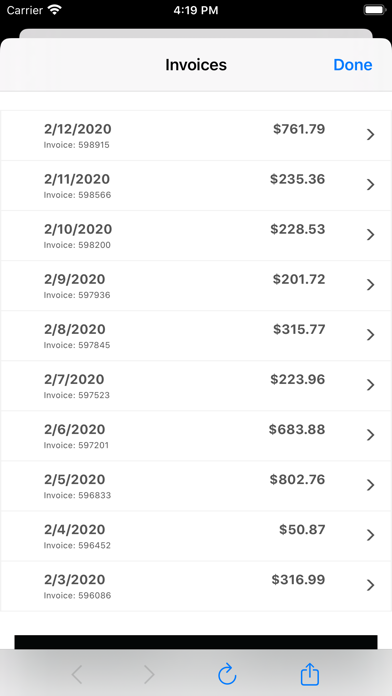Open chevron for invoice 598200
The width and height of the screenshot is (392, 696).
[x=370, y=235]
